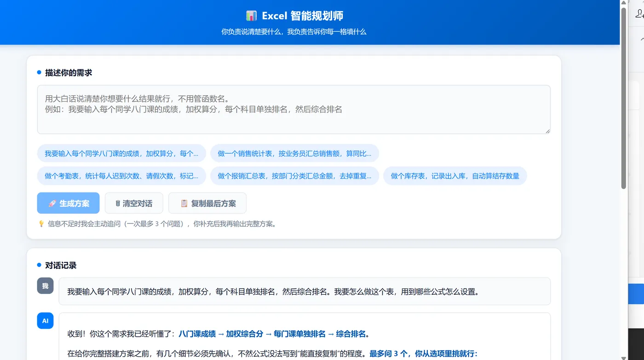Click the AI reply line starting "收到！"
644x360 pixels.
click(x=218, y=334)
